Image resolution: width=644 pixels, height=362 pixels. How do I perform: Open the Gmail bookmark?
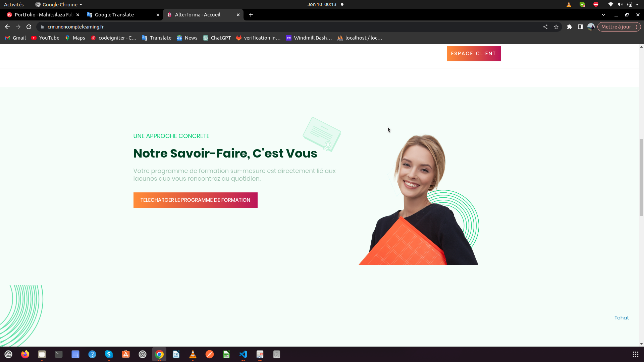click(x=15, y=38)
